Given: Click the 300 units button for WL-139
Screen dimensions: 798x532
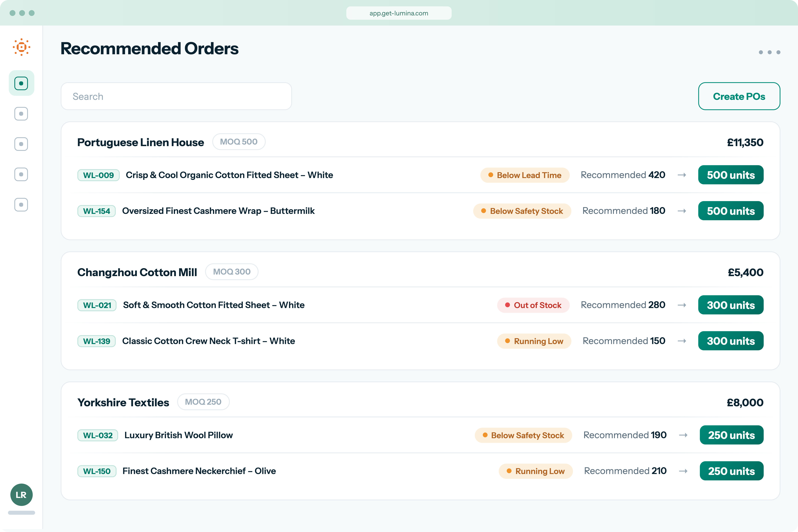Looking at the screenshot, I should [731, 341].
